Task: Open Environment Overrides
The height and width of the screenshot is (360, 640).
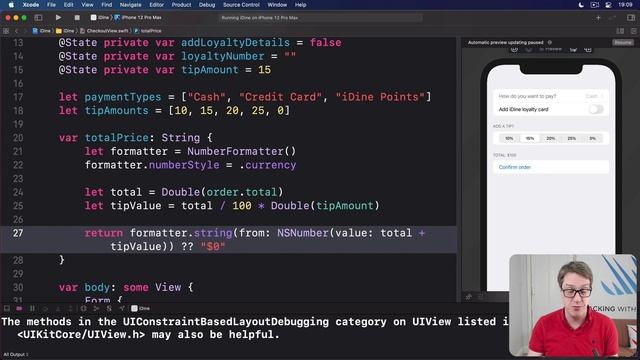Action: click(109, 308)
